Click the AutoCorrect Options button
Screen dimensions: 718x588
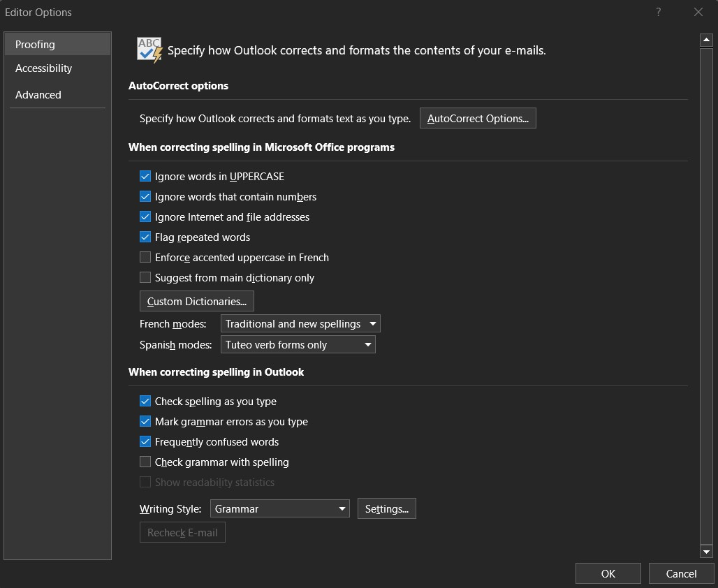(478, 117)
